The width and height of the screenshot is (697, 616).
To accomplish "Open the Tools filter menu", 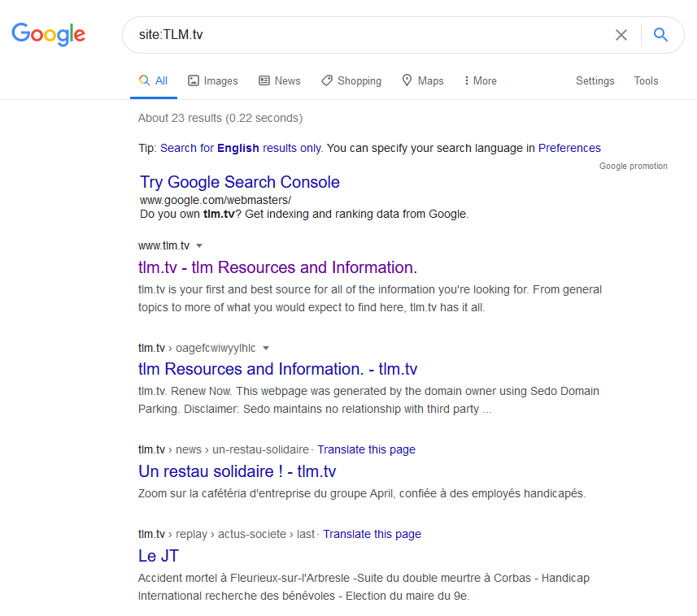I will [x=646, y=80].
